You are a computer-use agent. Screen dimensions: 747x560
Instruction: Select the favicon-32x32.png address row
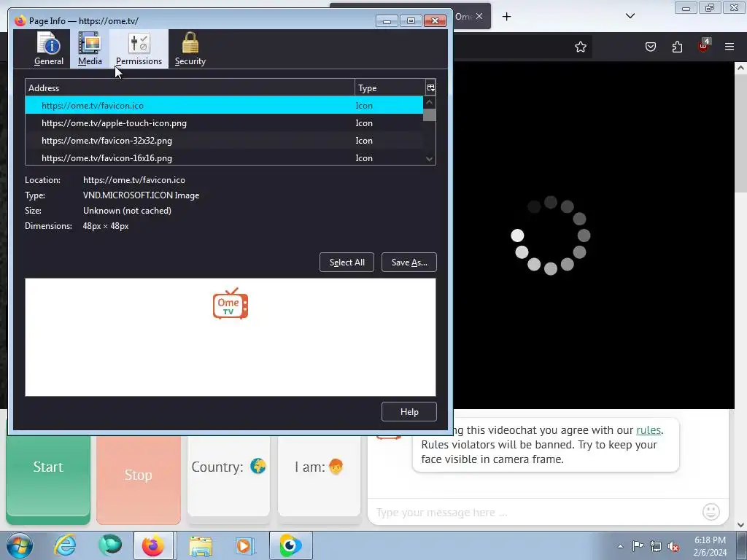[x=224, y=141]
